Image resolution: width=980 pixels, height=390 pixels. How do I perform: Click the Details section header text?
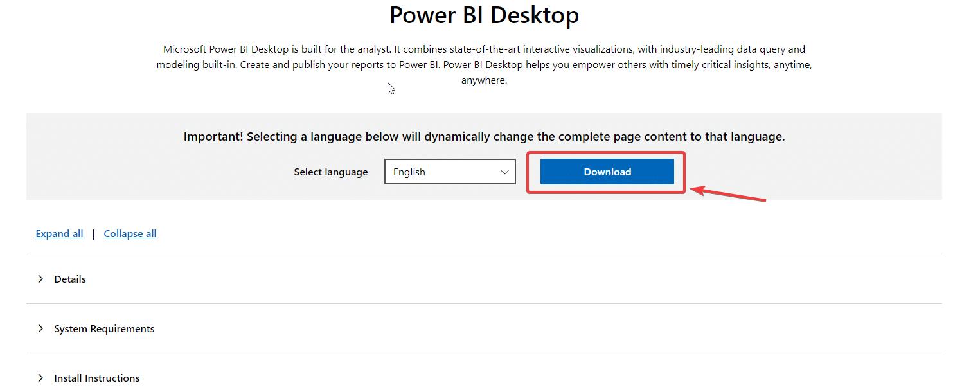(x=70, y=279)
